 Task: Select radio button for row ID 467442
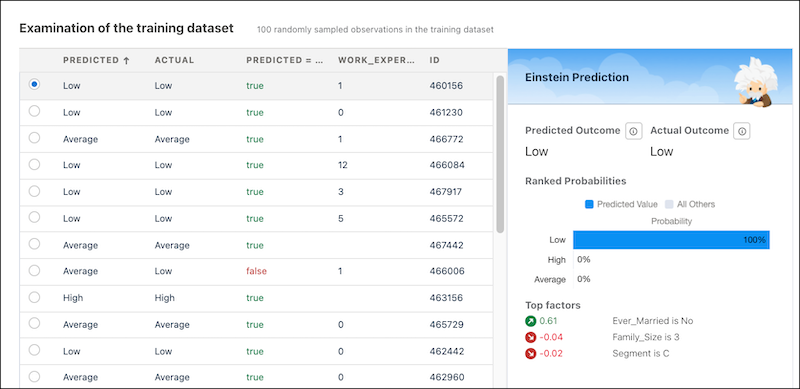(34, 244)
